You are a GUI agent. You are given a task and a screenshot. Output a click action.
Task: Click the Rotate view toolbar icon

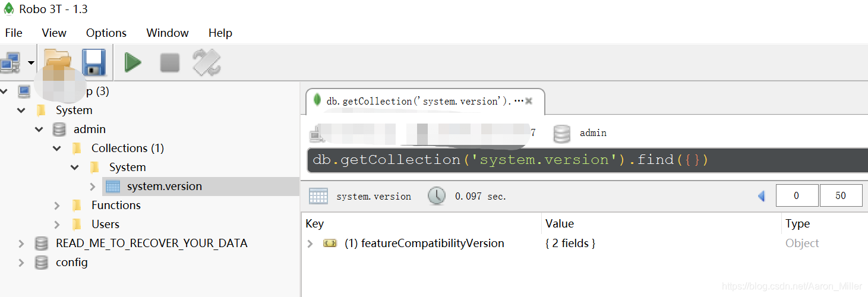[x=207, y=62]
